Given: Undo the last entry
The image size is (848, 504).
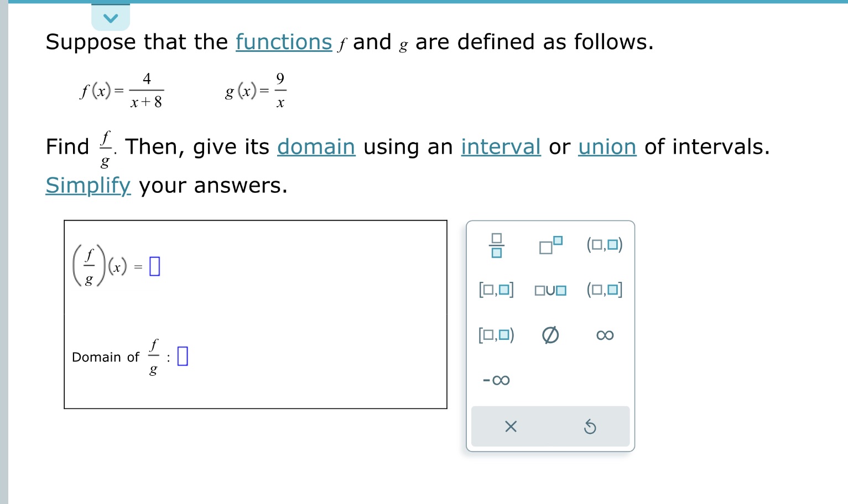Looking at the screenshot, I should coord(590,426).
